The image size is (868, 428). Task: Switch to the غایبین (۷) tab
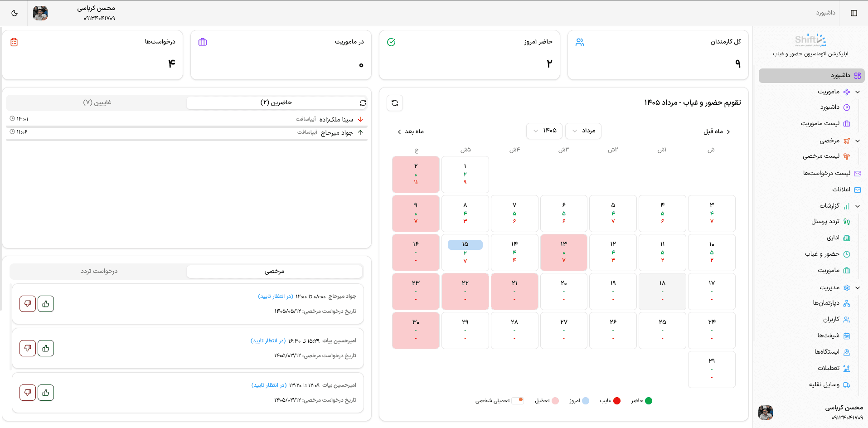[x=97, y=102]
